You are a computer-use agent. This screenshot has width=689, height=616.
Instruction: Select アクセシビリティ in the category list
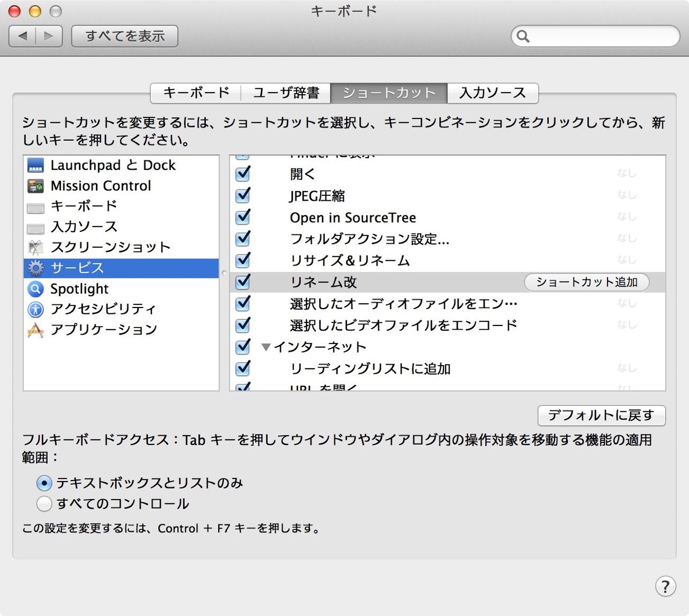[x=121, y=309]
